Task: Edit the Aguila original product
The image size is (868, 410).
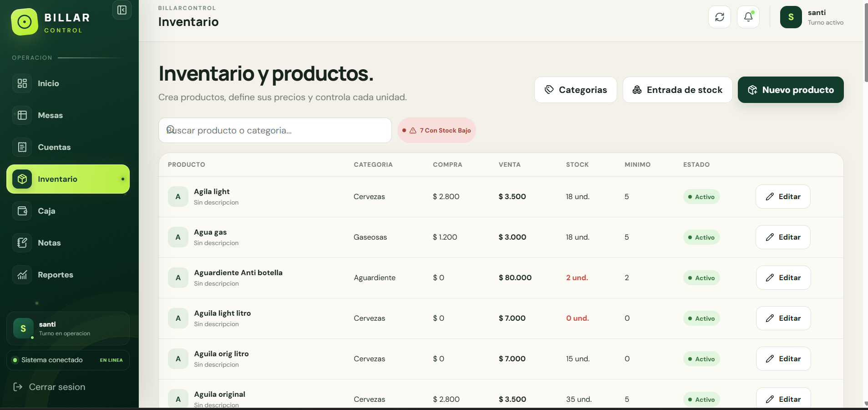Action: [783, 398]
